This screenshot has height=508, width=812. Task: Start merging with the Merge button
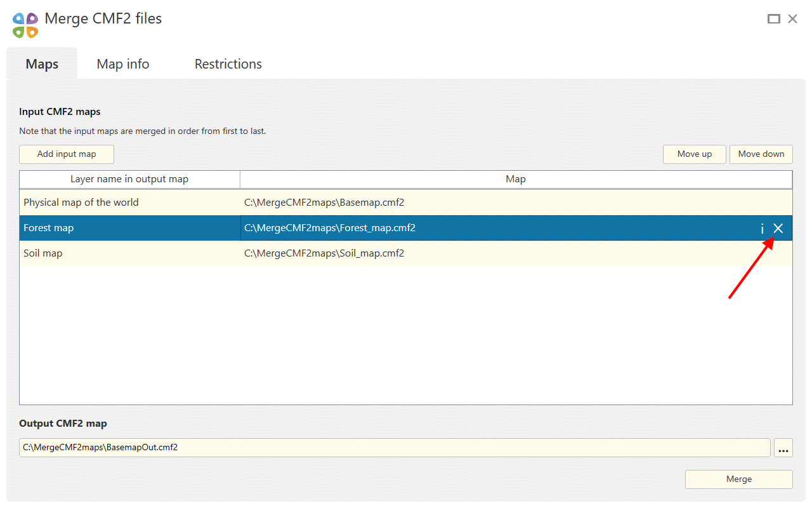click(x=739, y=479)
